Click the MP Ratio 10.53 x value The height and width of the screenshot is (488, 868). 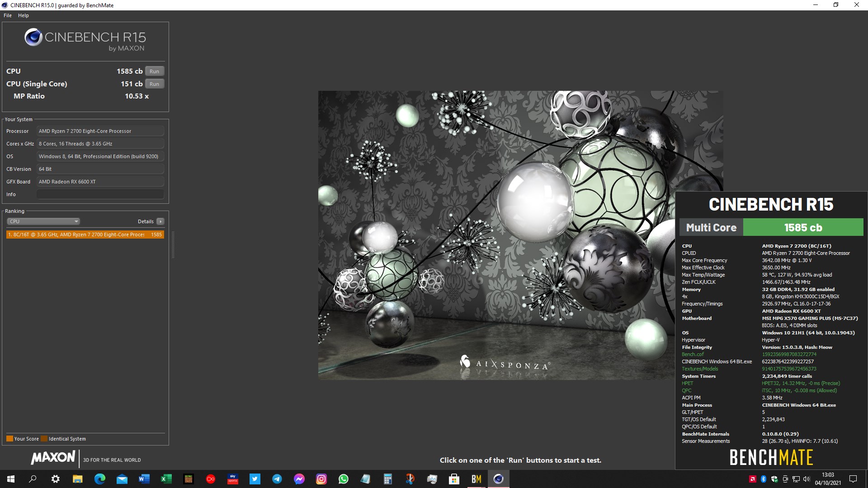point(137,96)
